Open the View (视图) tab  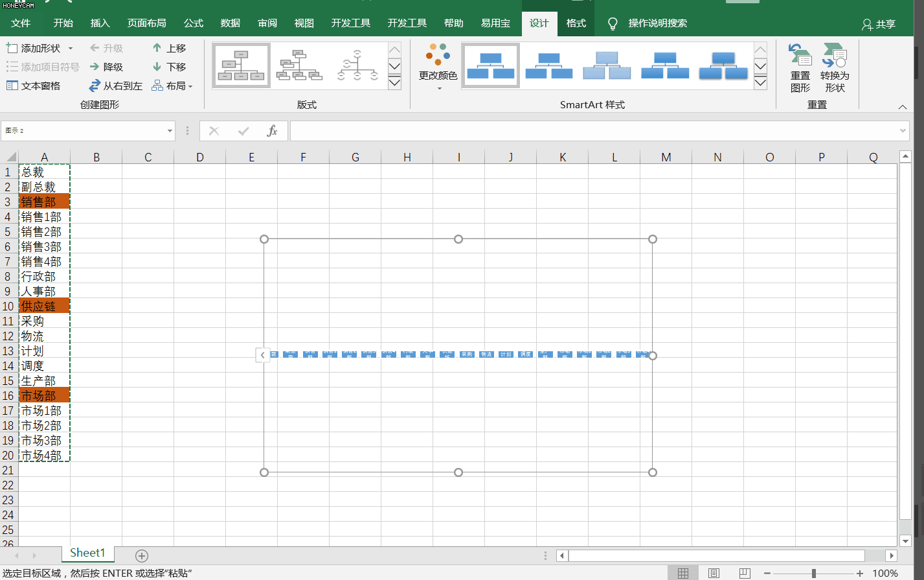(x=304, y=23)
